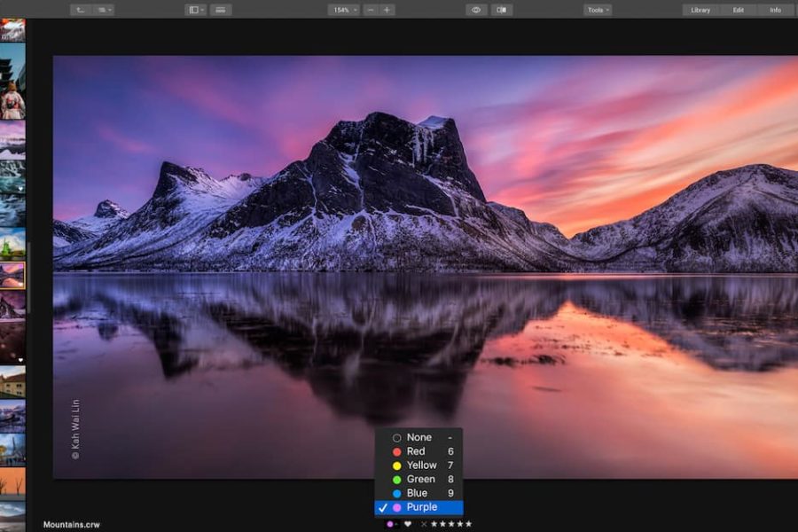Image resolution: width=798 pixels, height=532 pixels.
Task: Expand the layout panel dropdown
Action: pos(195,10)
